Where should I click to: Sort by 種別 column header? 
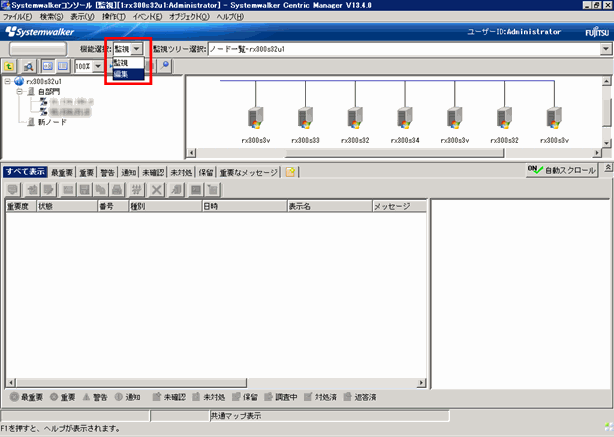coord(165,206)
